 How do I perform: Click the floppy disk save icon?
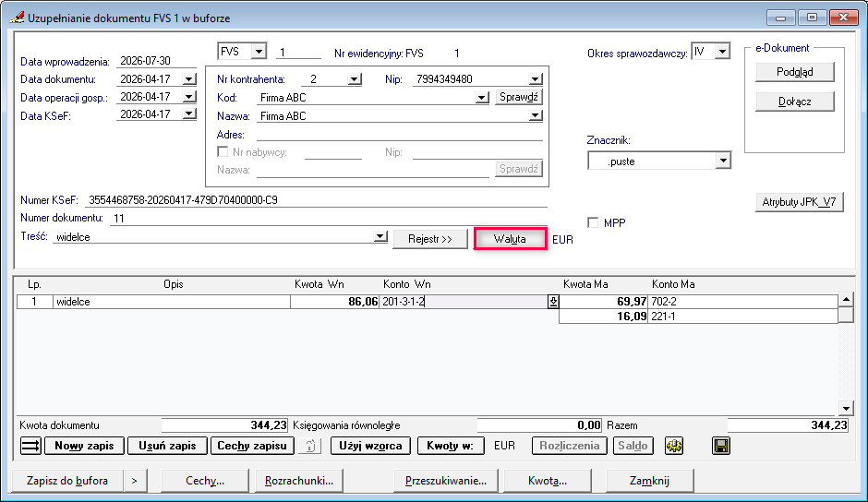point(721,446)
